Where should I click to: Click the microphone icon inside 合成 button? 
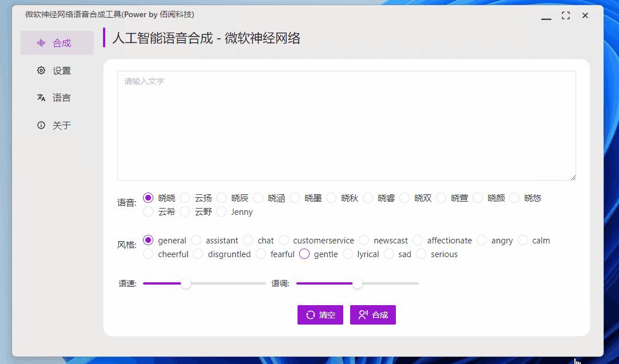pos(362,314)
